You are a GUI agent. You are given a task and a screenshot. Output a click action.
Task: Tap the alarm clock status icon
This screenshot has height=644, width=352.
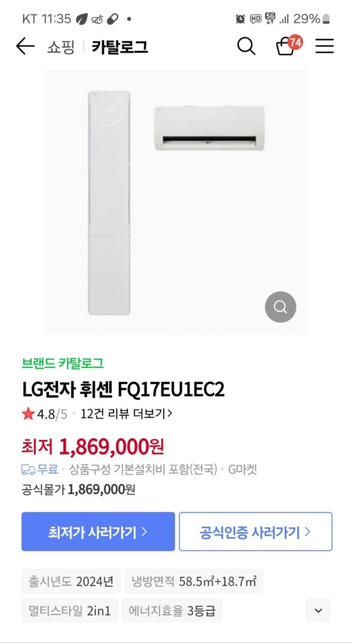(240, 19)
